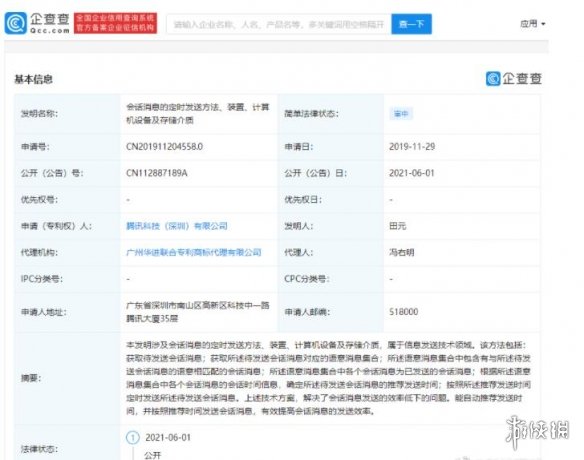Image resolution: width=584 pixels, height=460 pixels.
Task: Click the blue 查一下 search button
Action: (x=411, y=24)
